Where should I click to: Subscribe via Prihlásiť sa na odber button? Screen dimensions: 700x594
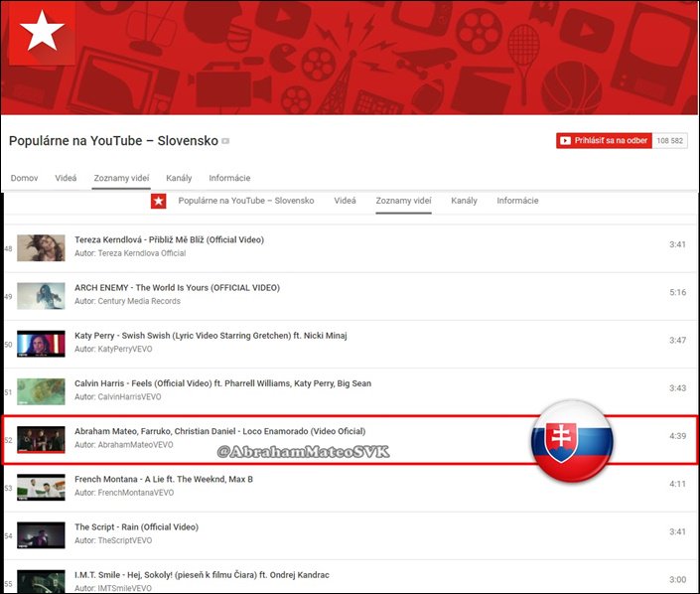click(x=604, y=141)
